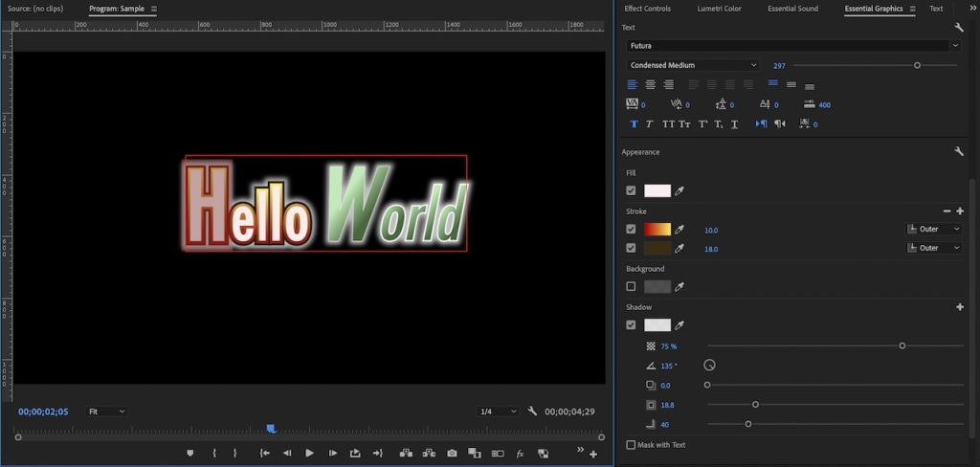Check the Mask with Text option

click(x=631, y=445)
